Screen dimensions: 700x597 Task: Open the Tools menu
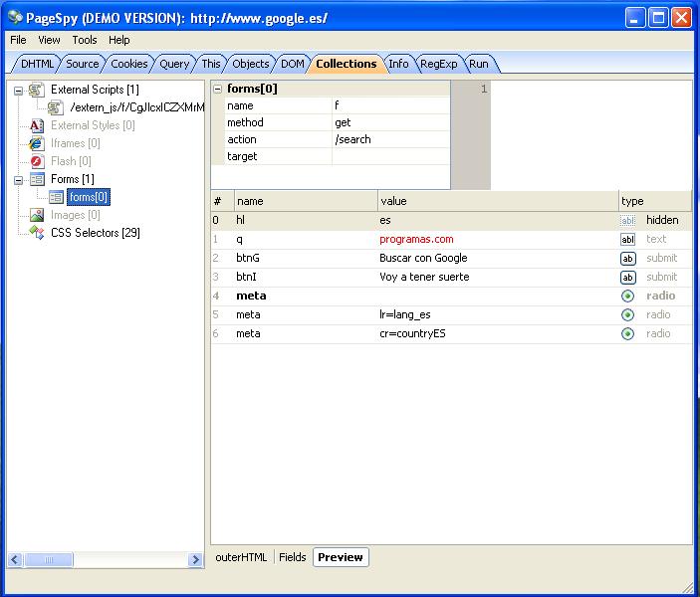[x=85, y=40]
